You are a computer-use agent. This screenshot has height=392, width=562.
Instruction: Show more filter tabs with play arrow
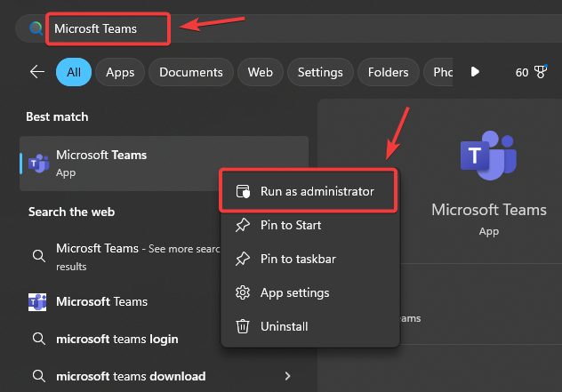tap(475, 72)
